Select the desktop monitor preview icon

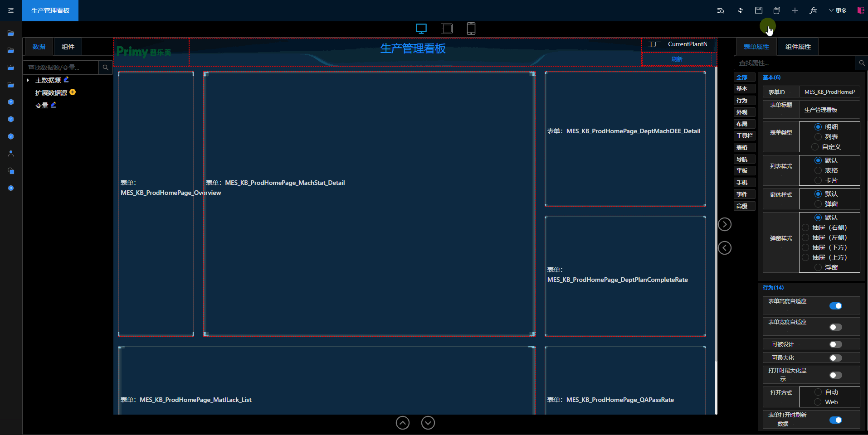421,29
